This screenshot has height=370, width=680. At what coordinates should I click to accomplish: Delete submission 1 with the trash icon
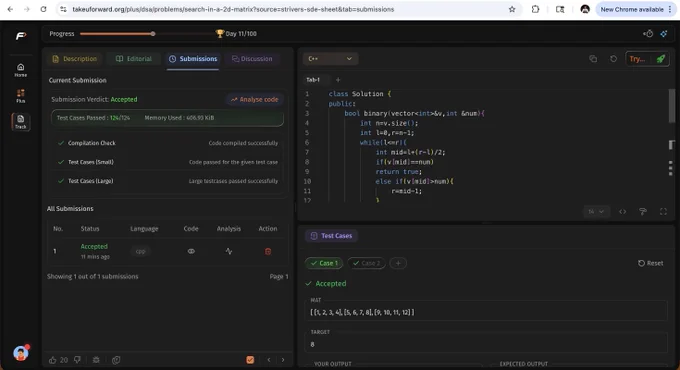pyautogui.click(x=268, y=251)
